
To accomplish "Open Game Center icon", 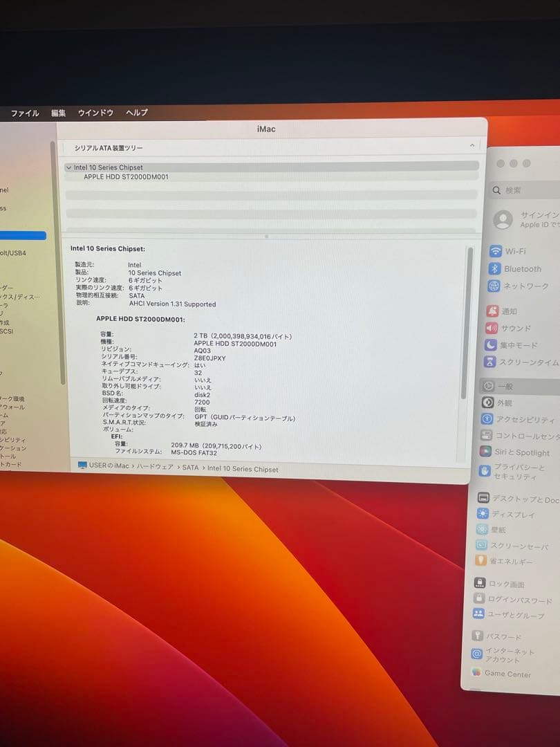I will tap(476, 672).
